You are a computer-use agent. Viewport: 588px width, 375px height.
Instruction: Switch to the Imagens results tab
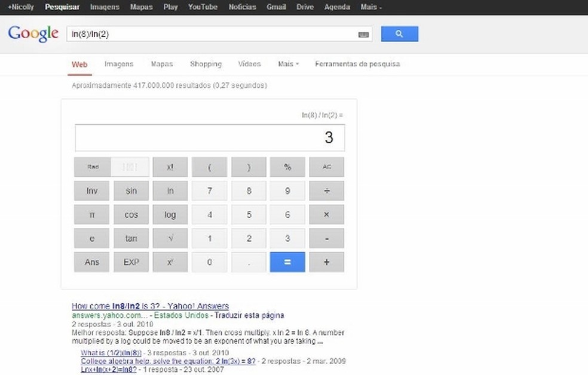(118, 64)
